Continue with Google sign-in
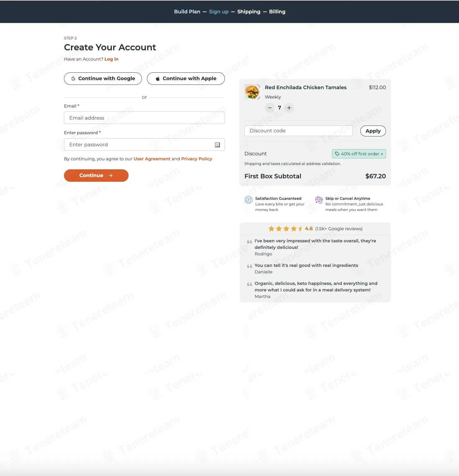Image resolution: width=459 pixels, height=476 pixels. [x=103, y=79]
